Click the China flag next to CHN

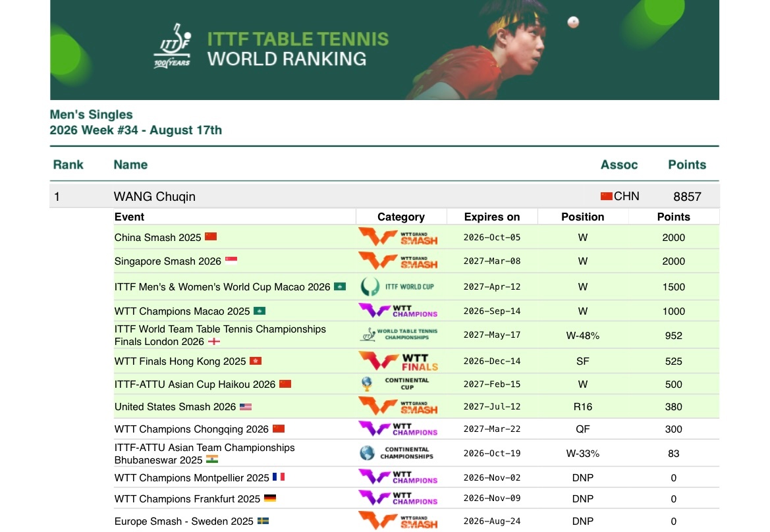coord(606,196)
